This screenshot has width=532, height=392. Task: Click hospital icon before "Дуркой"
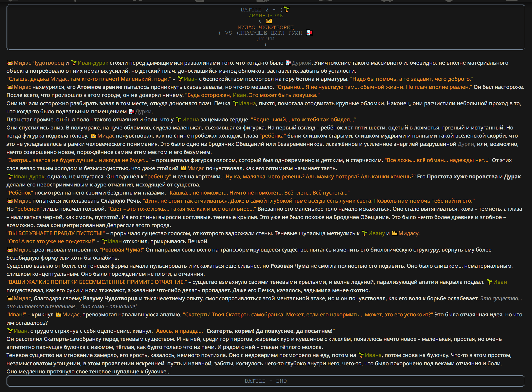click(288, 63)
